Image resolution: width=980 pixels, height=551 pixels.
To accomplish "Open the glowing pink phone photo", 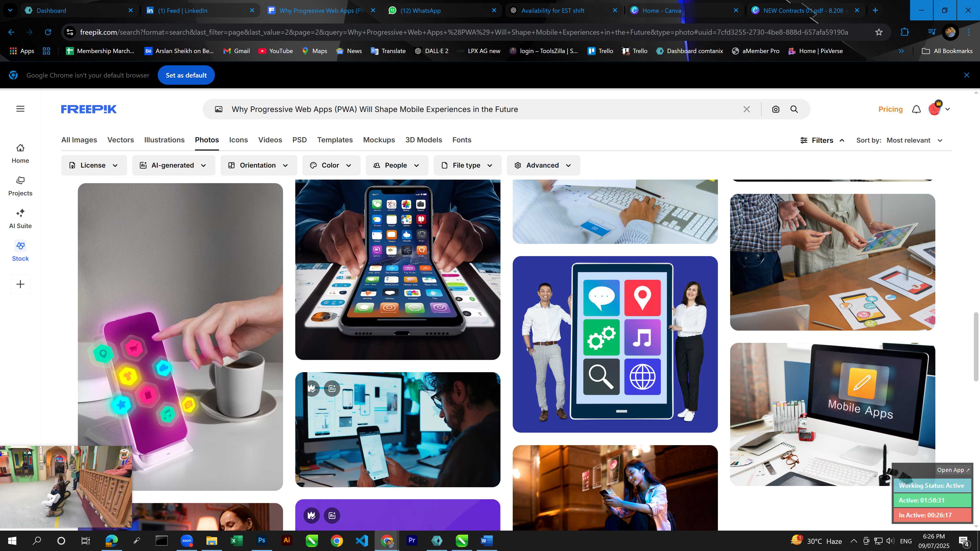I will click(x=180, y=336).
